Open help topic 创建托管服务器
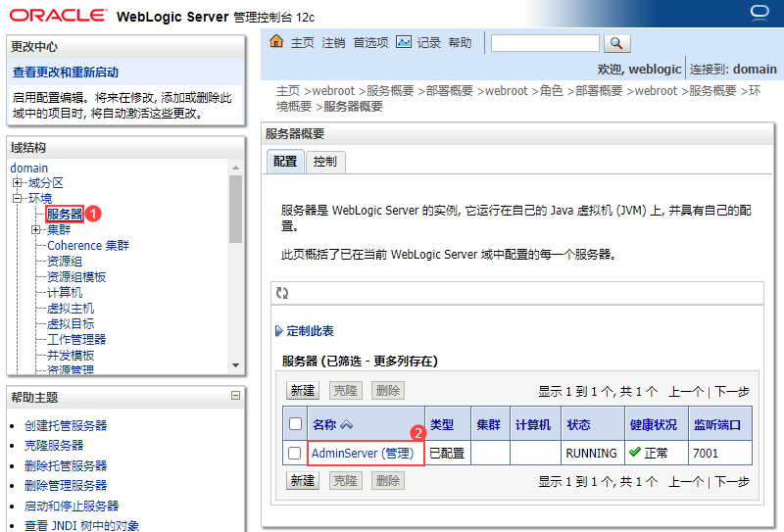Image resolution: width=784 pixels, height=532 pixels. tap(66, 425)
